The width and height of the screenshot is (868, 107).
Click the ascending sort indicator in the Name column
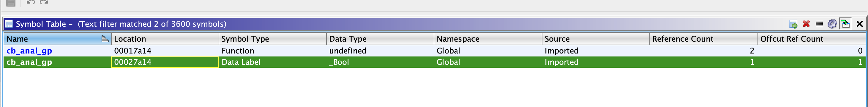pos(105,39)
